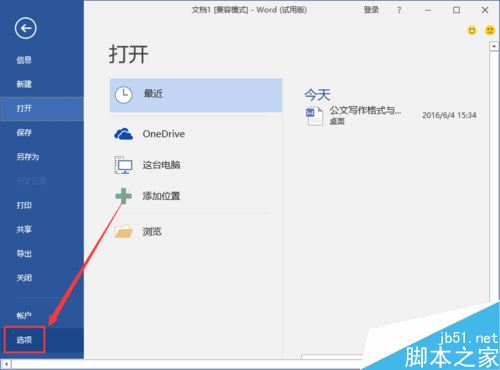Minimize the Word window
The width and height of the screenshot is (500, 370).
tap(428, 10)
